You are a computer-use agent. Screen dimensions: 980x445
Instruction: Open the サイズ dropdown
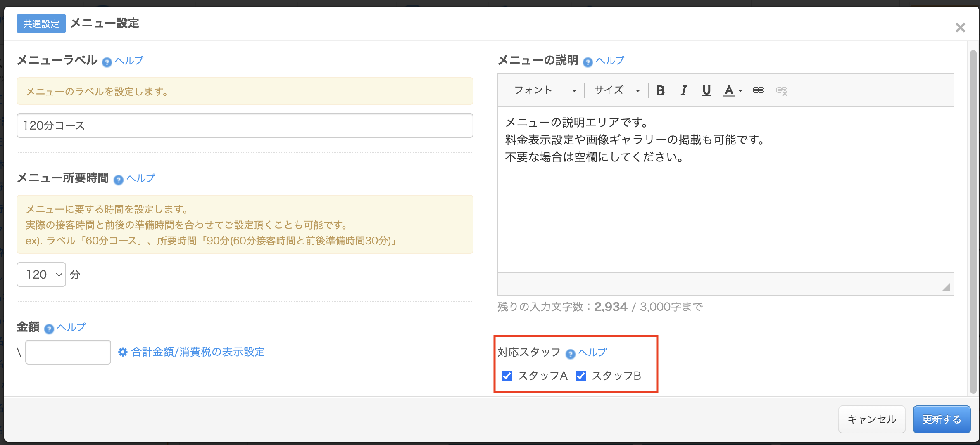point(616,90)
